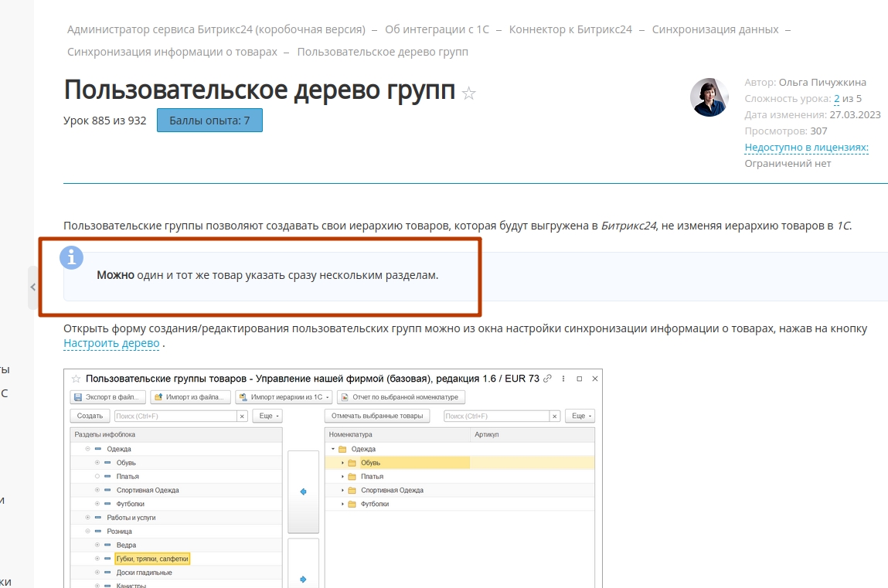Click the left Поиск (Ctrl+F) search field
The height and width of the screenshot is (588, 888).
pyautogui.click(x=175, y=416)
